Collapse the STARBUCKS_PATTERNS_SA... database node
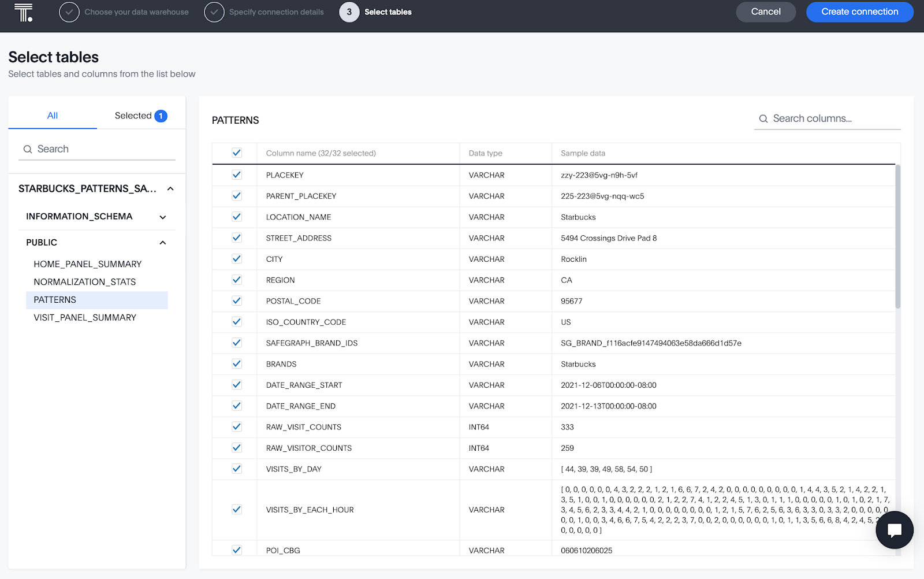This screenshot has height=579, width=924. pyautogui.click(x=170, y=189)
